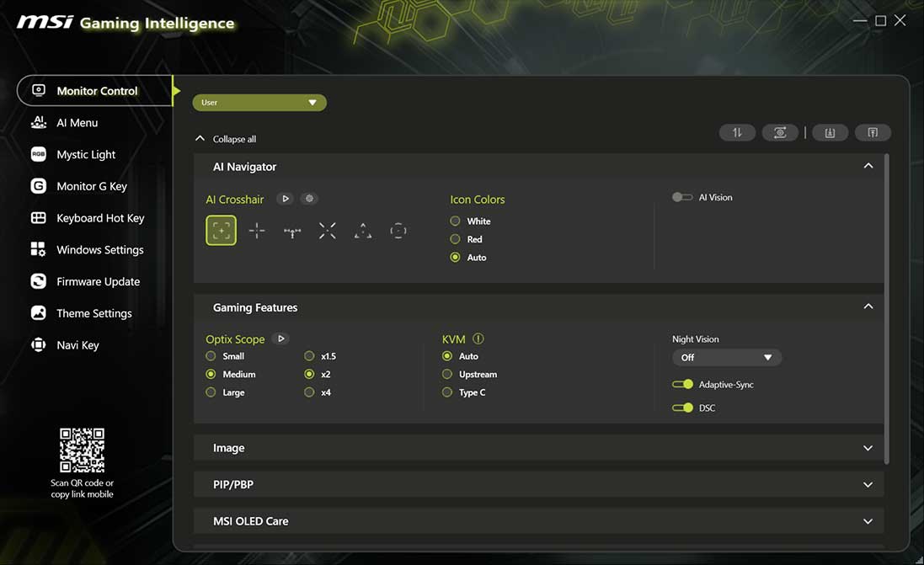Click the QR code image
Screen dimensions: 924x565
point(82,450)
